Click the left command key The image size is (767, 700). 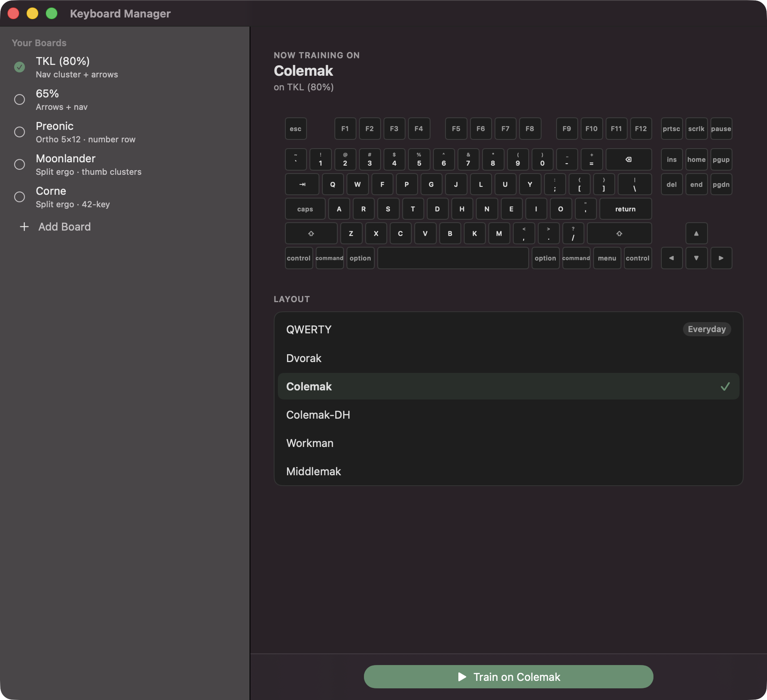pyautogui.click(x=329, y=258)
